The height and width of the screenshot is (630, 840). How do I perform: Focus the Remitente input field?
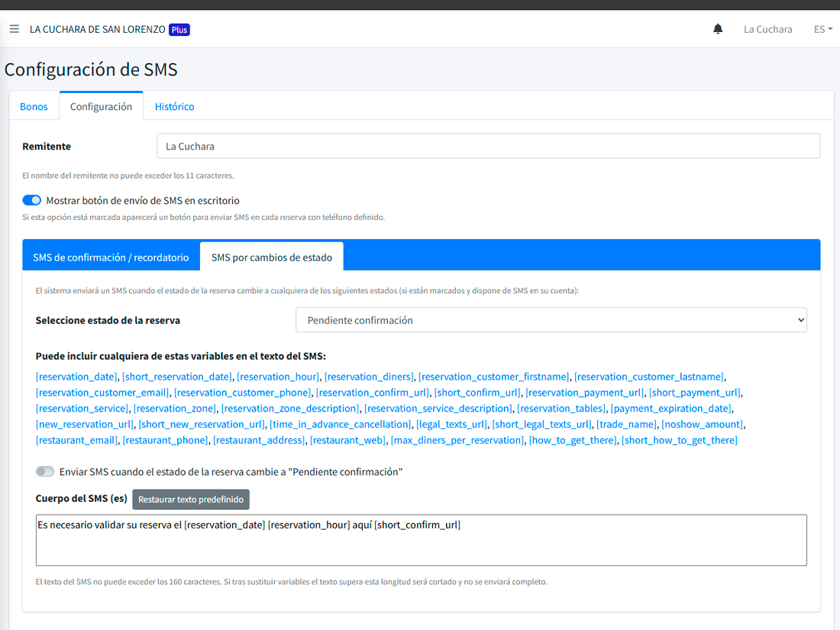[488, 147]
